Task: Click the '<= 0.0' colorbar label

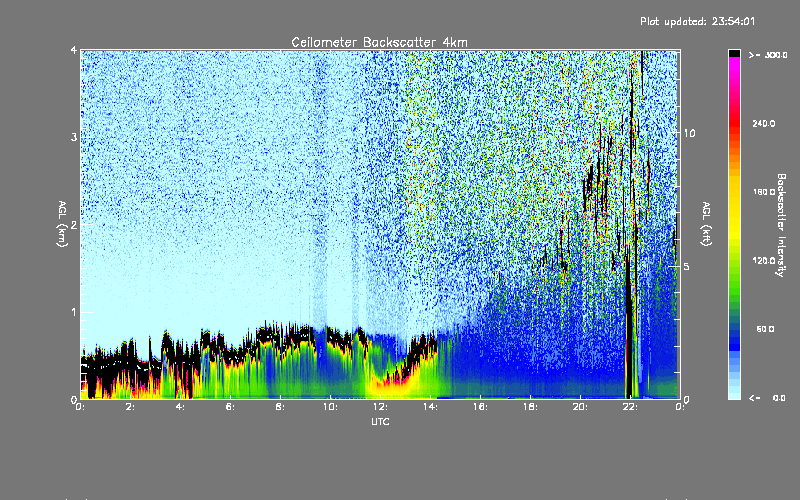Action: pyautogui.click(x=768, y=398)
